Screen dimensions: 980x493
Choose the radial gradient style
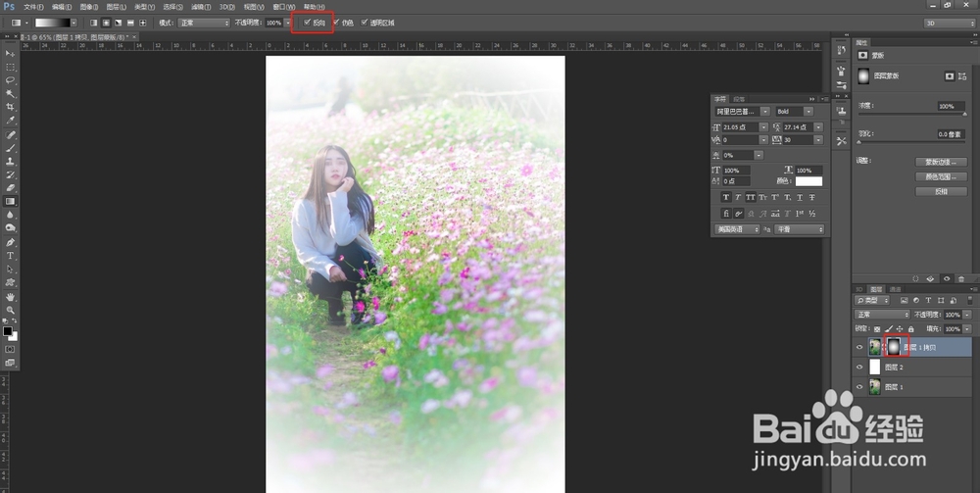(x=106, y=23)
